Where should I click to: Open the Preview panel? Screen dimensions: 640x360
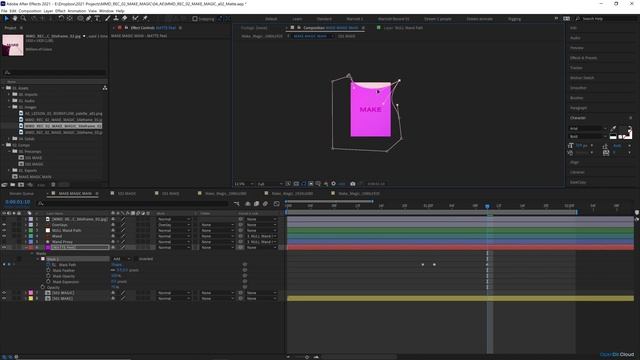(x=577, y=48)
